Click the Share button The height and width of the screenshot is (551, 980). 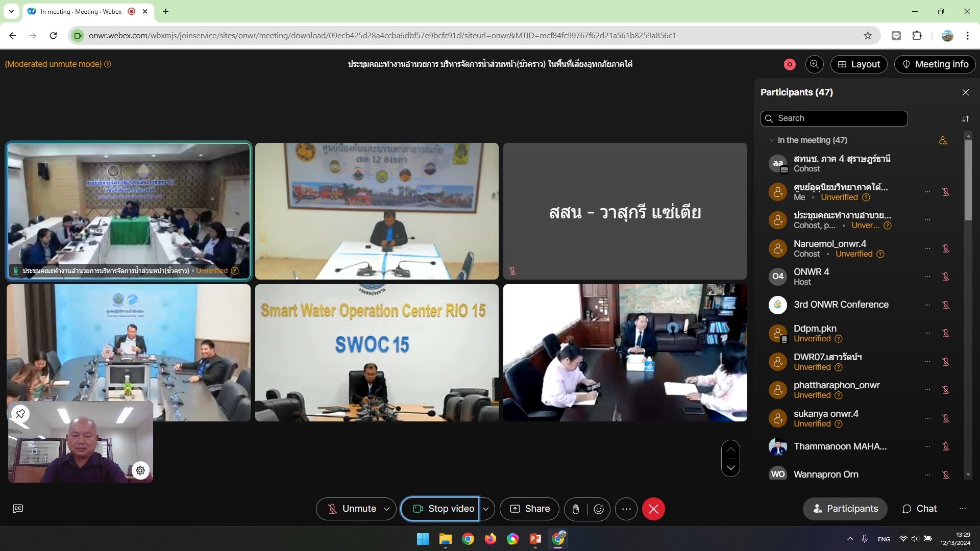pos(530,509)
